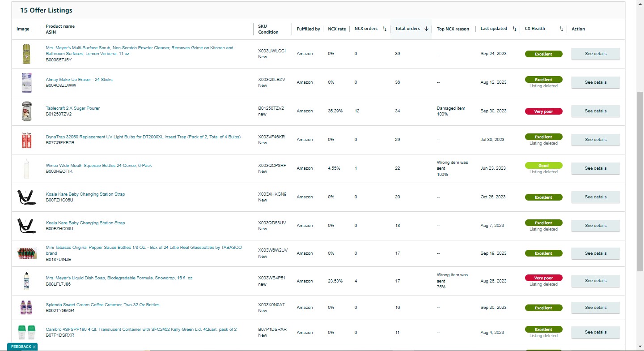Screen dimensions: 644x351
Task: See details for DynaTrap UV Light Bulbs
Action: pyautogui.click(x=596, y=140)
